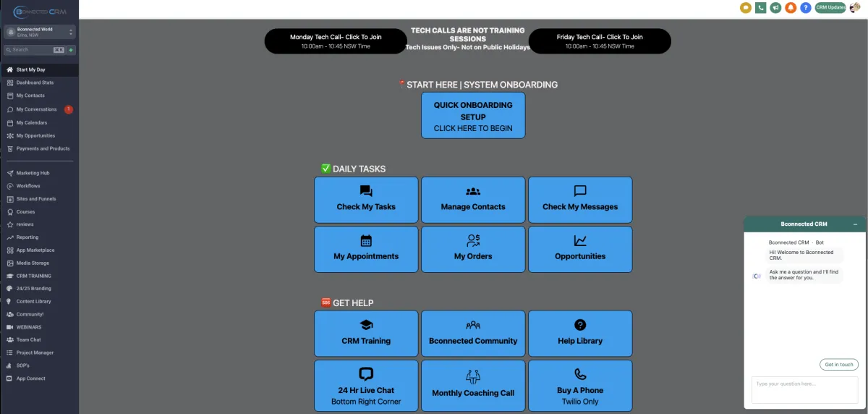Begin the Quick Onboarding Setup
868x414 pixels.
(473, 116)
